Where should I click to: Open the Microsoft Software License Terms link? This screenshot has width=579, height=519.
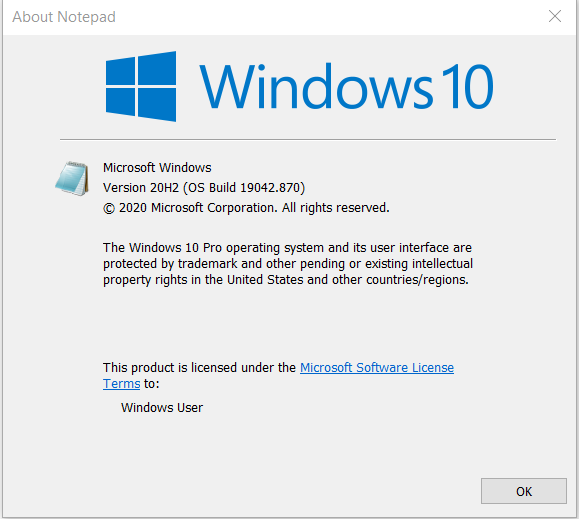click(377, 368)
